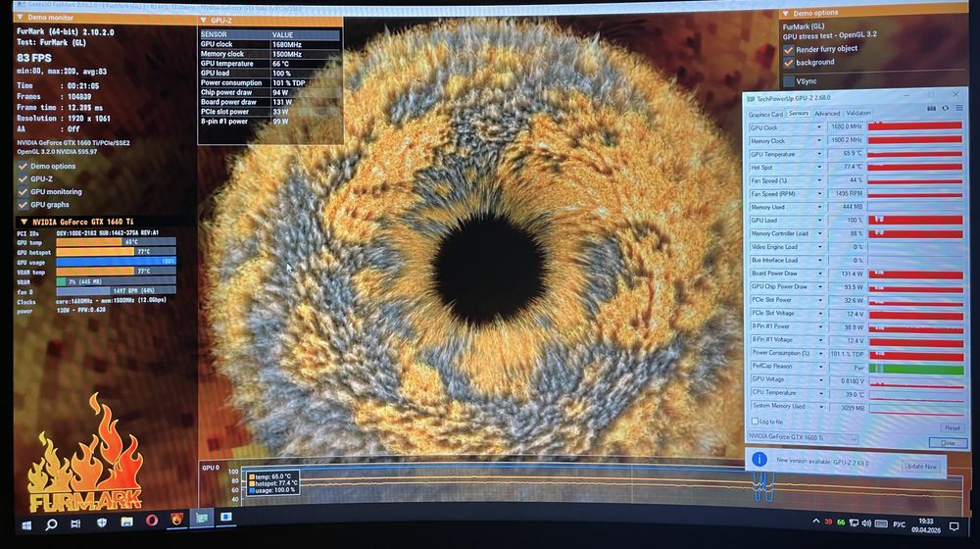Open the GPU Temperature sensor dropdown
The height and width of the screenshot is (549, 980).
[x=818, y=154]
